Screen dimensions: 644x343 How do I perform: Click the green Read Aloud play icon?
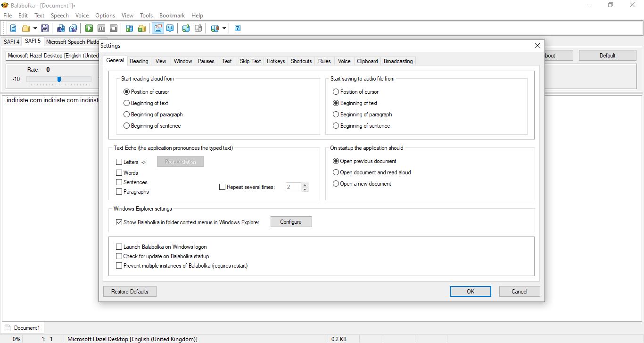(x=89, y=28)
